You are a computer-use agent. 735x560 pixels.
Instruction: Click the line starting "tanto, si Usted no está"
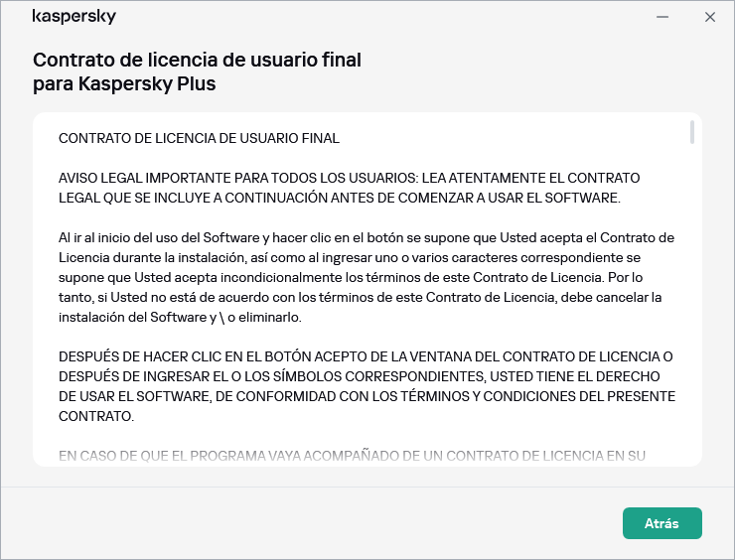[x=360, y=297]
